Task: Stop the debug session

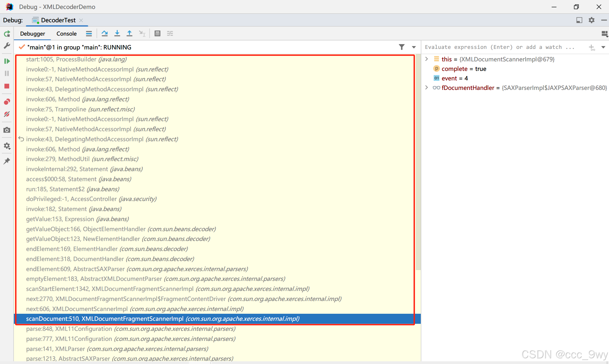Action: pos(7,86)
